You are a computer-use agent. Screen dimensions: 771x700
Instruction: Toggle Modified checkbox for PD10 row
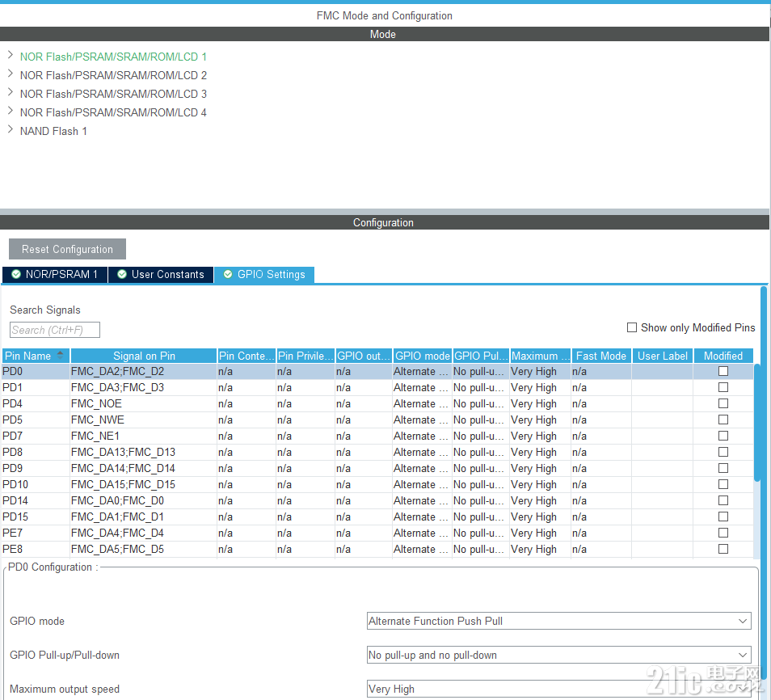[723, 484]
